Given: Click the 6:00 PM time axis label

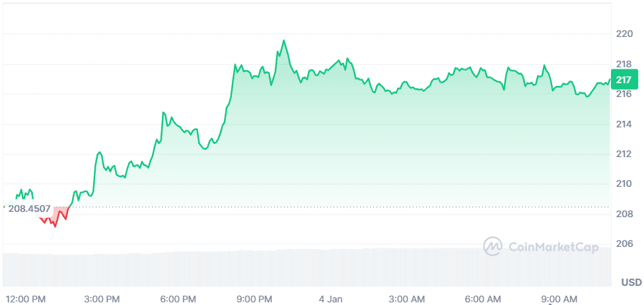Looking at the screenshot, I should tap(178, 298).
